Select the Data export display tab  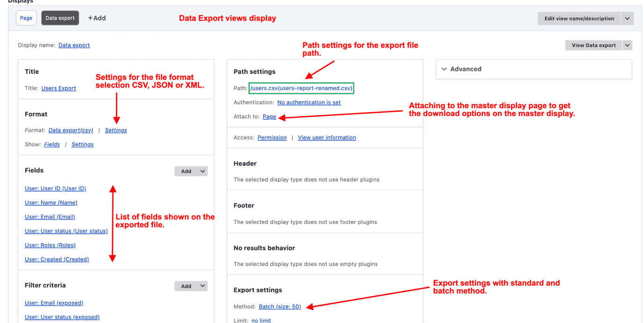click(60, 18)
